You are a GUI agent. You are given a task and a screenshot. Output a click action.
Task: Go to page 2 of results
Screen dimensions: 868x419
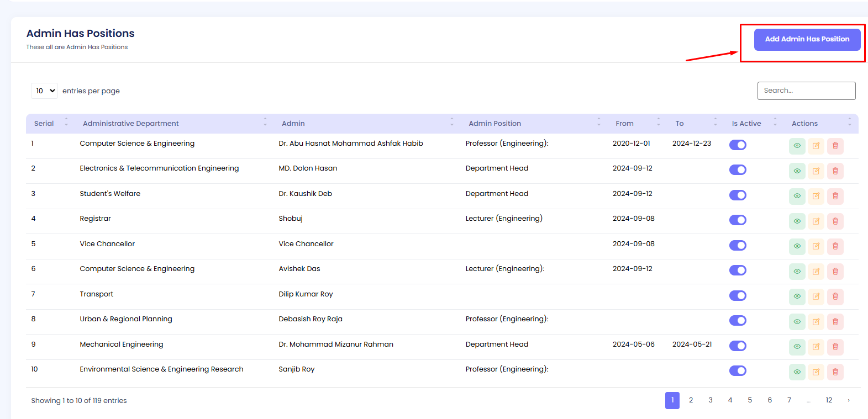pos(691,400)
